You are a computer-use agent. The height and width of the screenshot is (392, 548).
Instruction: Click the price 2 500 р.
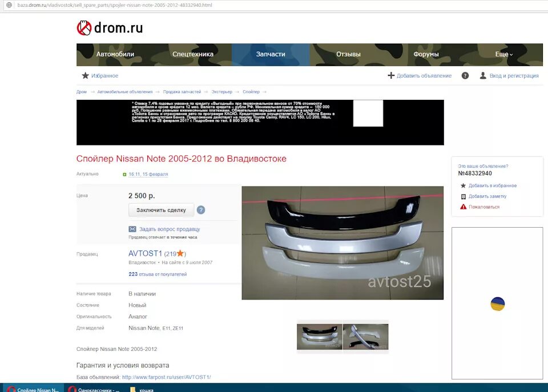click(142, 196)
